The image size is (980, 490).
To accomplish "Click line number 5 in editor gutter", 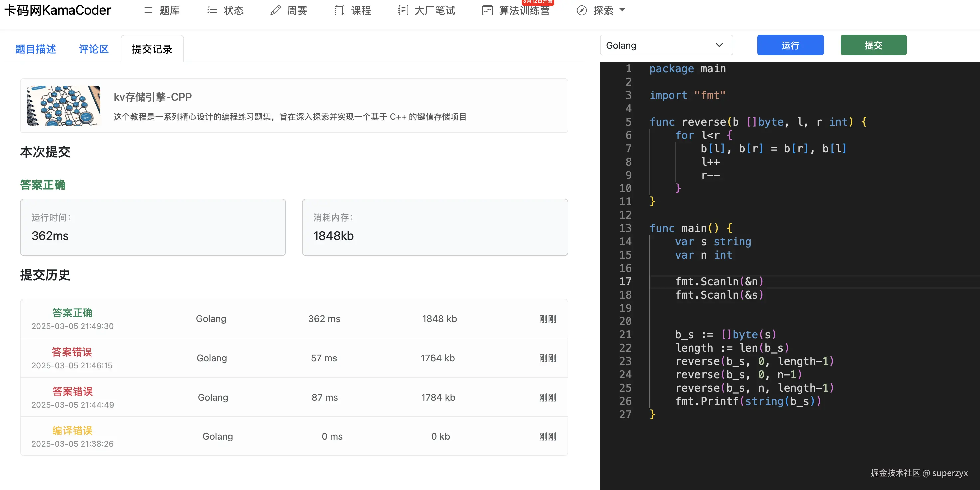I will click(x=628, y=122).
